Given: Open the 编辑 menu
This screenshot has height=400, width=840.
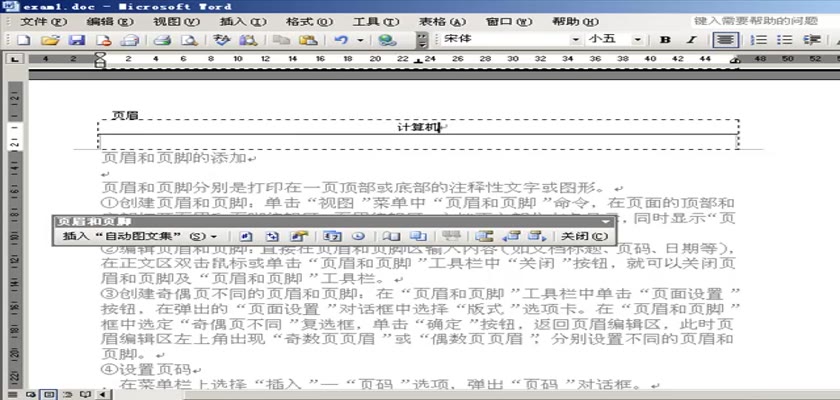Looking at the screenshot, I should click(110, 22).
